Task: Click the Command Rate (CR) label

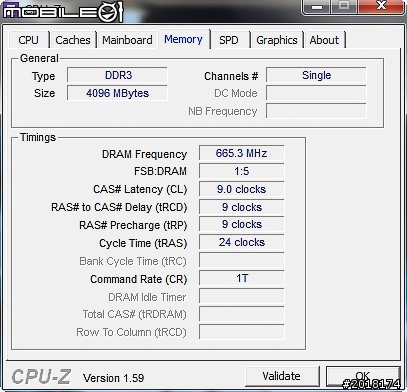Action: 139,279
